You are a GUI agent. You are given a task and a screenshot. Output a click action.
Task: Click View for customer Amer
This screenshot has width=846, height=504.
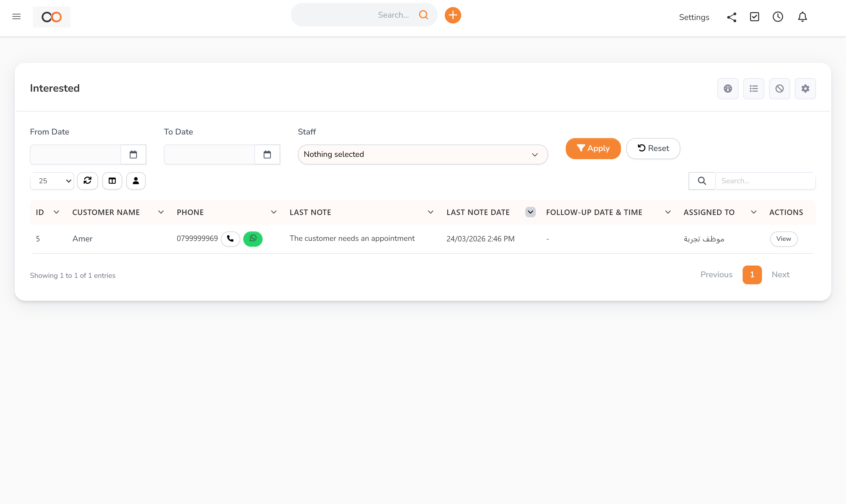pos(784,239)
